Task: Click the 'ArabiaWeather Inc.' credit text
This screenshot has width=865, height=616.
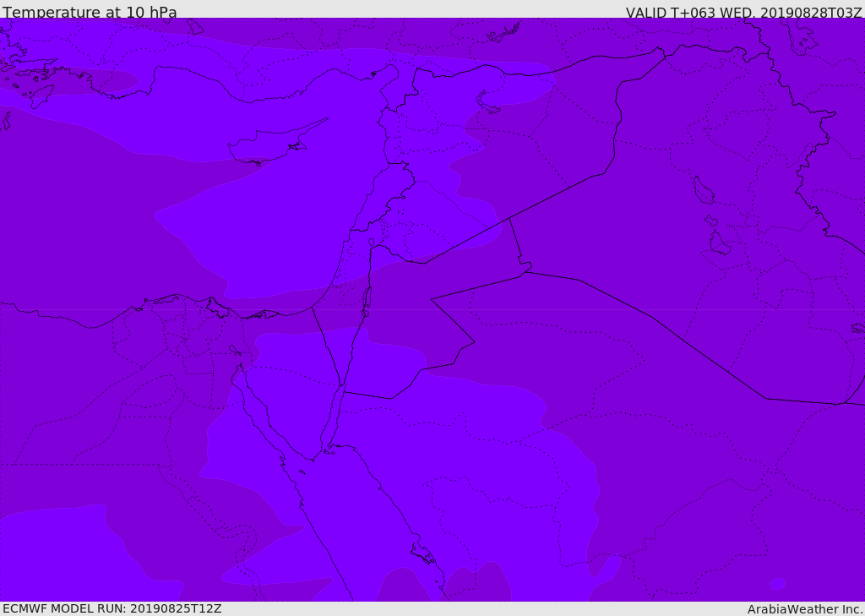Action: [x=805, y=609]
